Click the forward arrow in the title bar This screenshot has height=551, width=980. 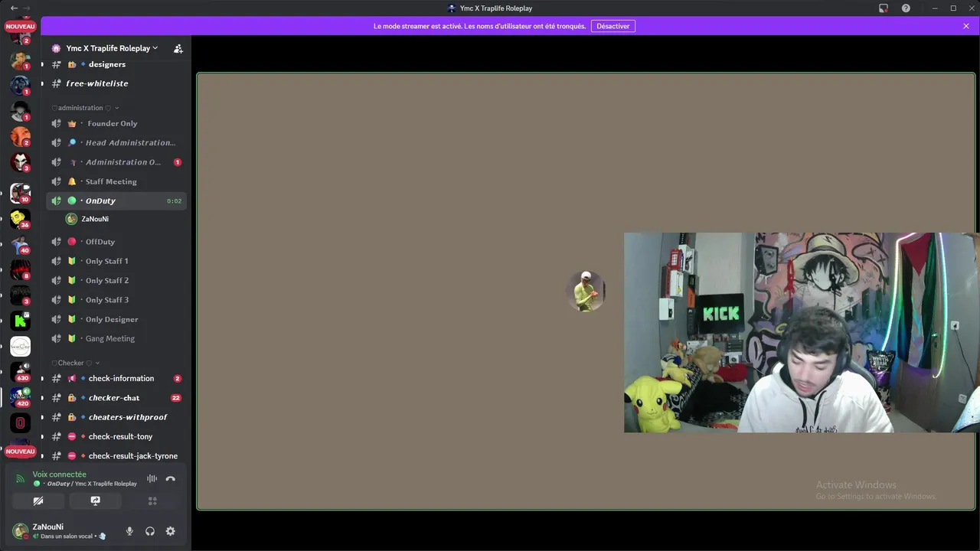[x=27, y=8]
